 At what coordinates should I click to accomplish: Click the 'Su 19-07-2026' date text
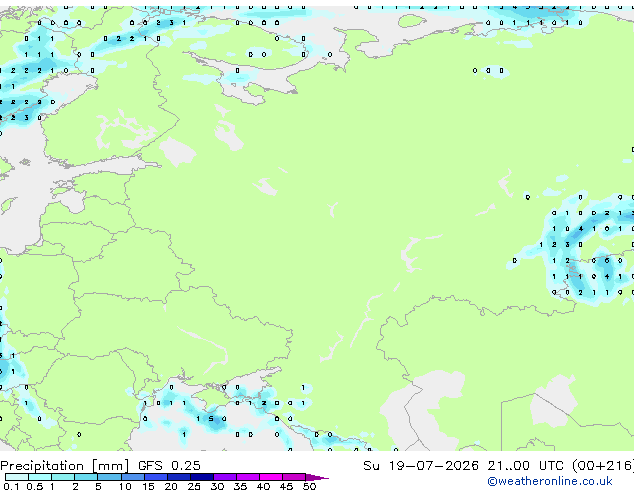421,466
